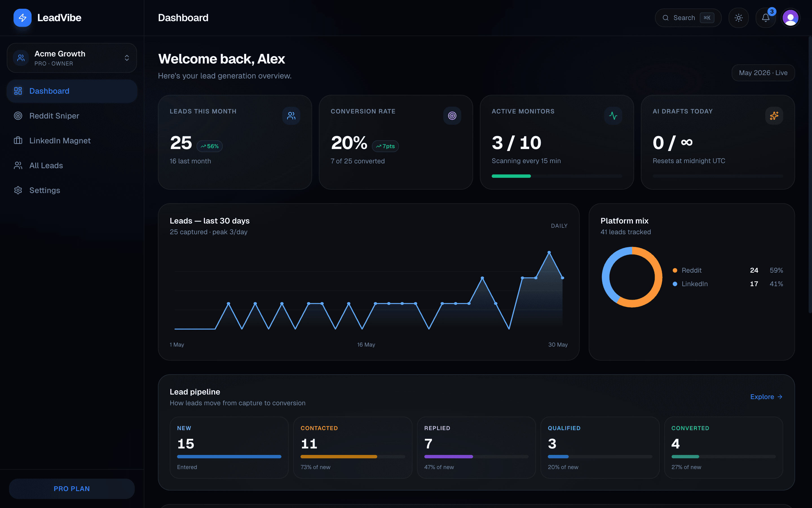Click '25 captured · peak 3/day' subtitle
Screen dimensions: 812x508
[208, 232]
